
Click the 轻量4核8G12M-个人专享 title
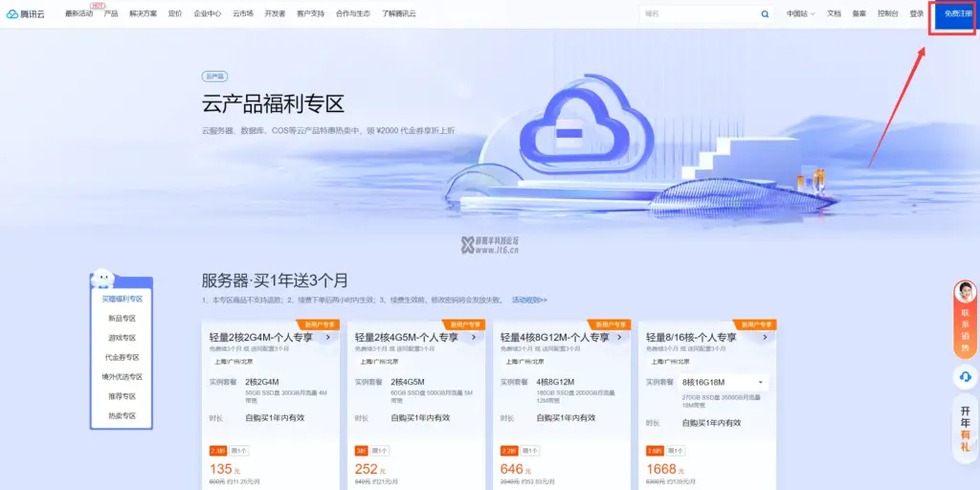pos(554,338)
